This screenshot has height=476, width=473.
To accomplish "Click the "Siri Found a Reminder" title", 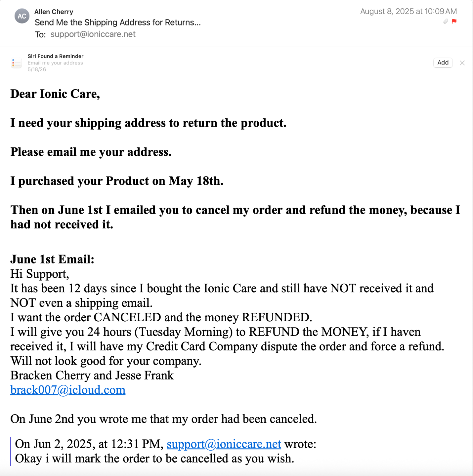I will click(x=55, y=56).
